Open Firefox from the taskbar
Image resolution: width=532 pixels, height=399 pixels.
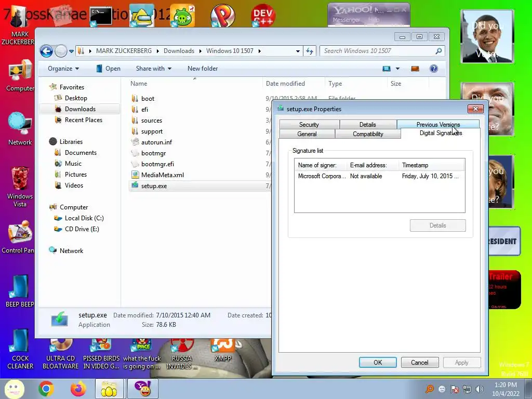point(78,389)
